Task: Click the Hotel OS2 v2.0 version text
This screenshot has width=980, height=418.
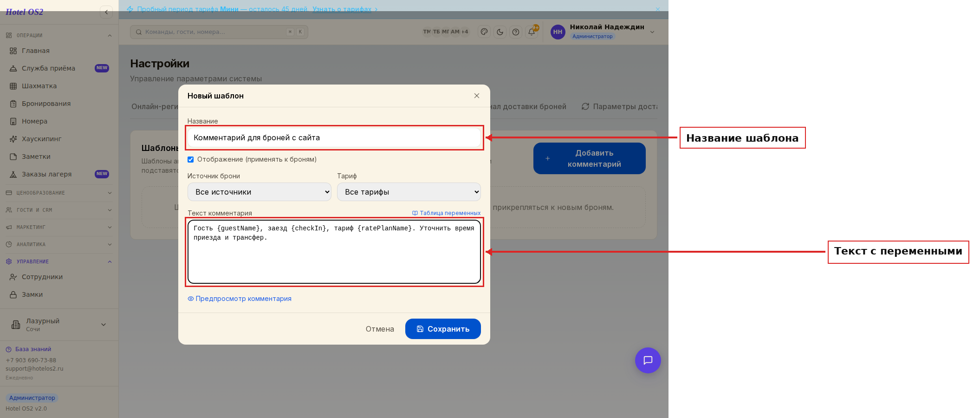Action: (x=26, y=409)
